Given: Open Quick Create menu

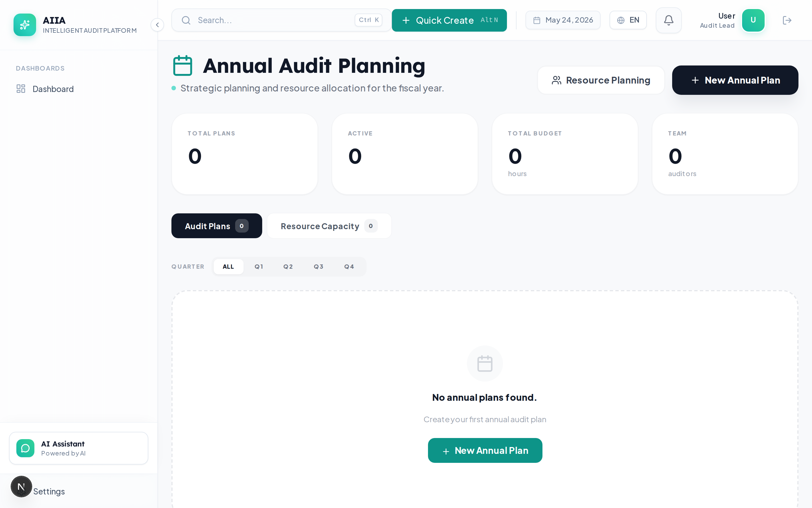Looking at the screenshot, I should pos(449,20).
